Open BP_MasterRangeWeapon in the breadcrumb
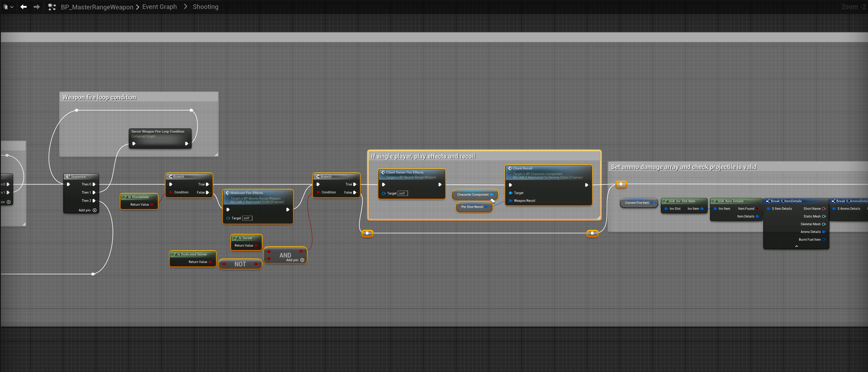Image resolution: width=868 pixels, height=372 pixels. (x=97, y=7)
